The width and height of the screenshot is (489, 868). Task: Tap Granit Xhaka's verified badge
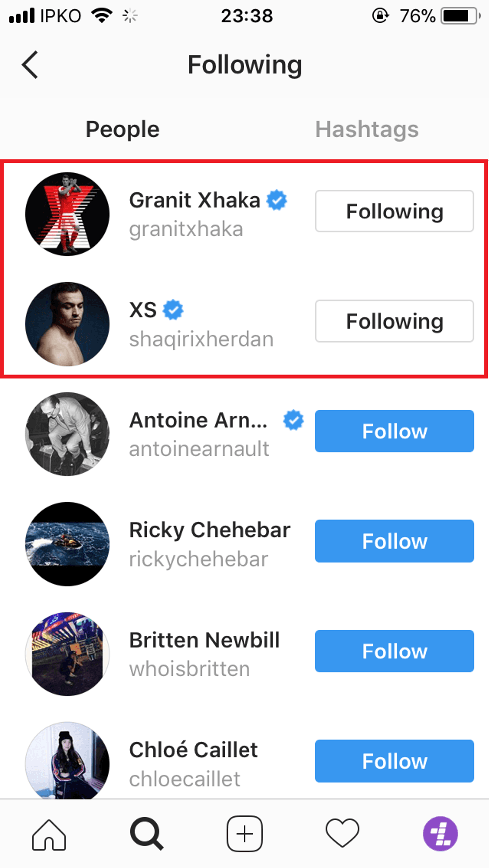[277, 200]
